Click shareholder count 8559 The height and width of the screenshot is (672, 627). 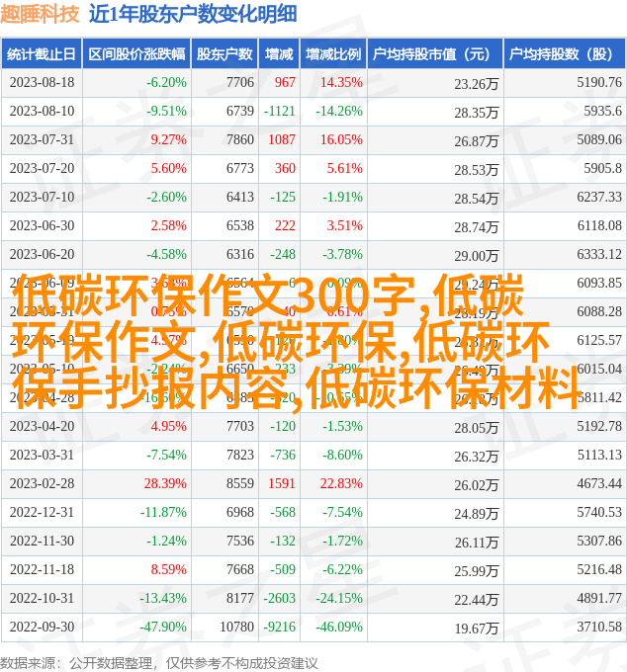coord(240,484)
